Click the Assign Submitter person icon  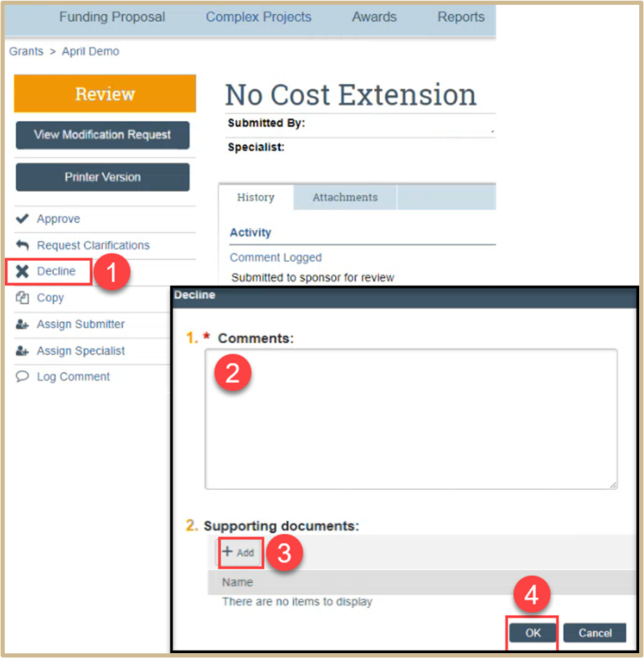(x=22, y=325)
